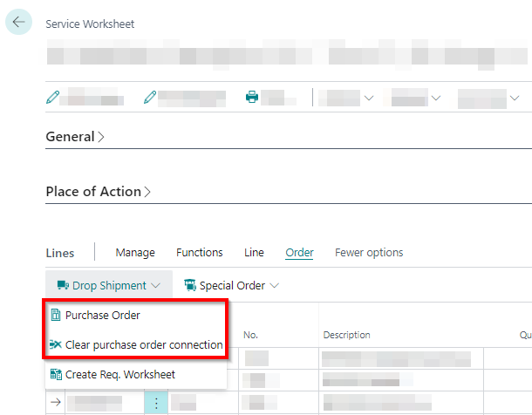532x415 pixels.
Task: Click the Lines section heading
Action: coord(60,253)
